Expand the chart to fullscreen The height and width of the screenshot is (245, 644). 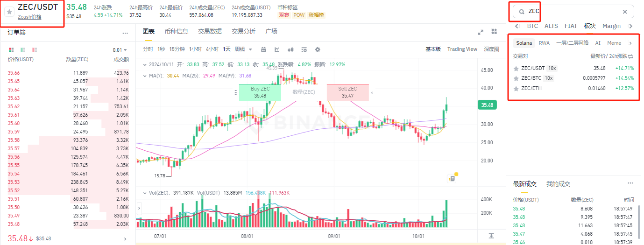pos(481,32)
